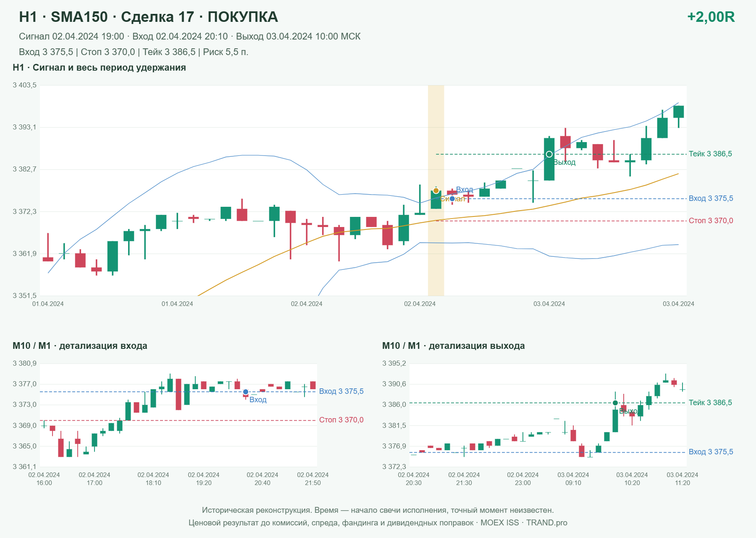Click the 'Стоп 3 370,0' label on the H1 chart

(x=711, y=221)
